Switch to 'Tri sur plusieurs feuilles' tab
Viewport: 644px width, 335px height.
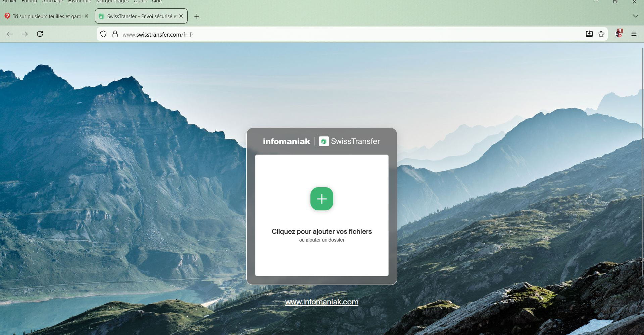pyautogui.click(x=46, y=16)
